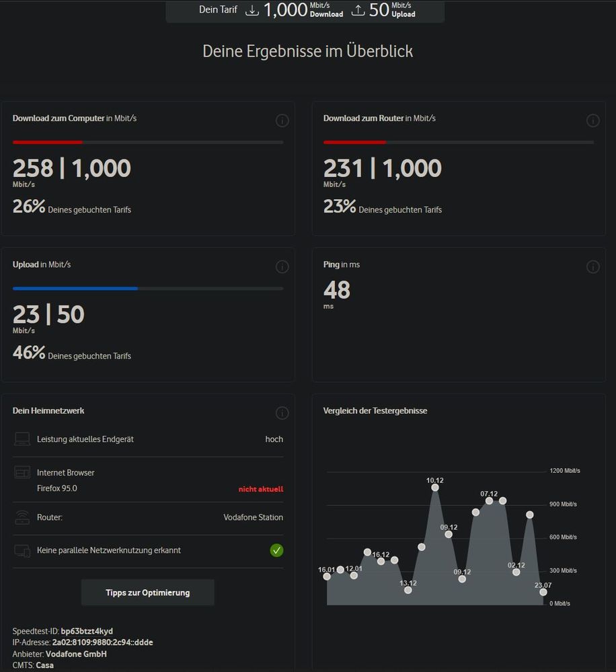Select the 16.12 data point in chart
616x672 pixels.
381,561
